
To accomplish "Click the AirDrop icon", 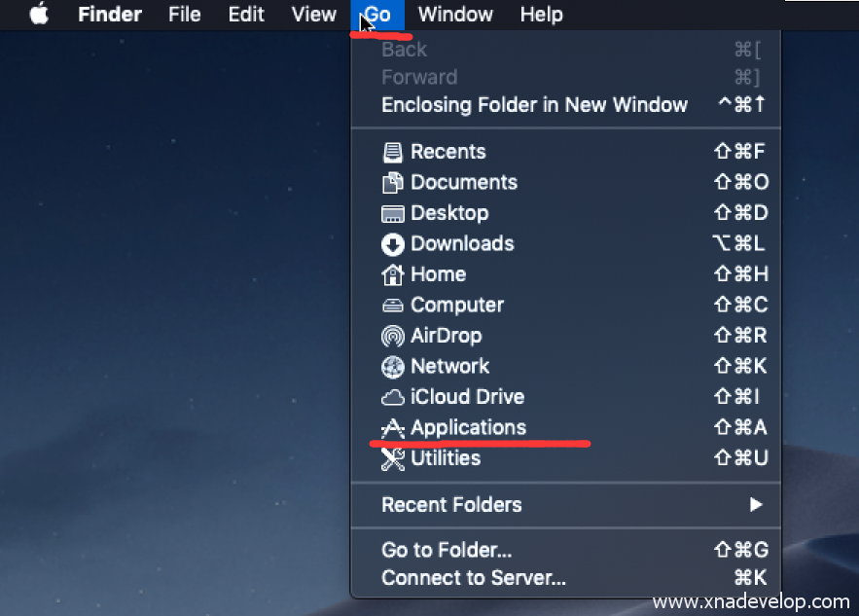I will (x=392, y=336).
